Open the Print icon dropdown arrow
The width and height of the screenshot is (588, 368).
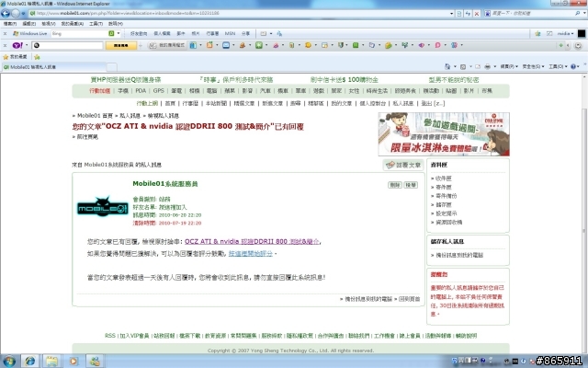pos(494,66)
